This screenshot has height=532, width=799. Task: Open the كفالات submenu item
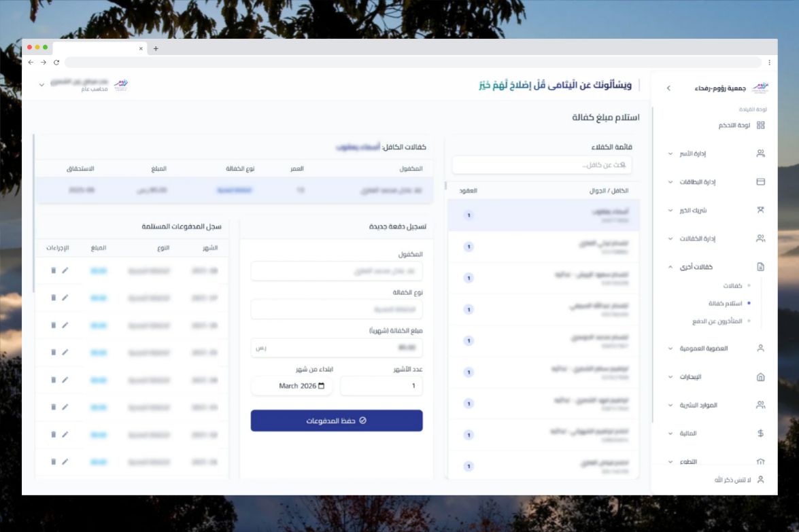click(732, 285)
